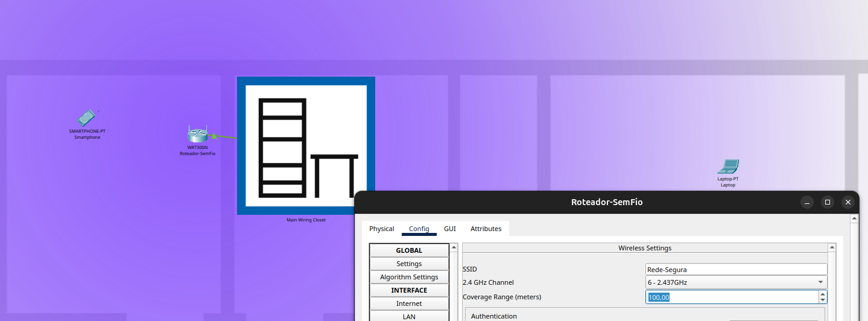Select the Internet interface button
The image size is (868, 321).
pyautogui.click(x=409, y=304)
